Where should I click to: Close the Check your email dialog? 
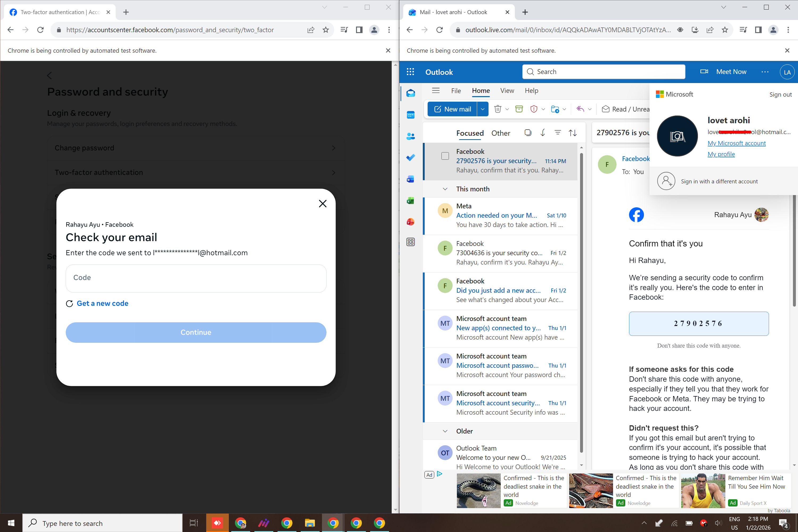click(322, 204)
